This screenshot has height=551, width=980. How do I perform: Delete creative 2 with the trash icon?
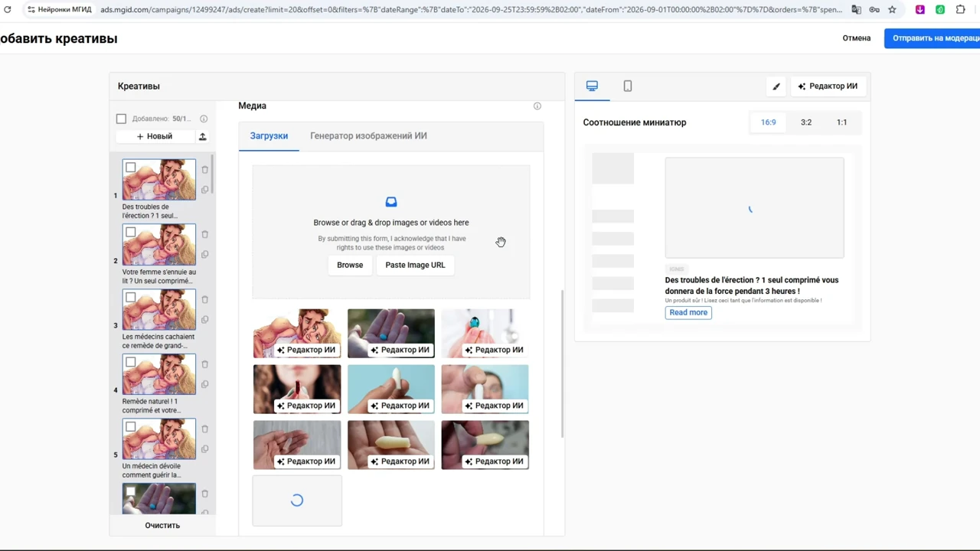(x=204, y=235)
